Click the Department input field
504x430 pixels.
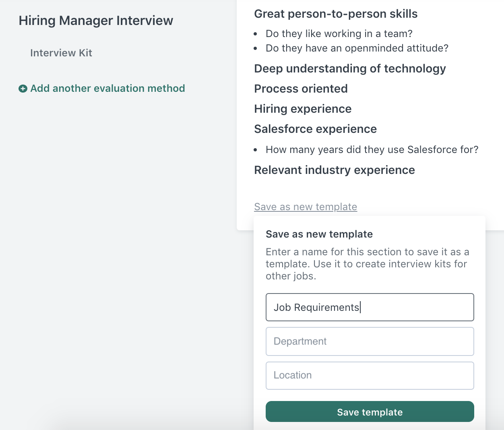click(x=370, y=341)
